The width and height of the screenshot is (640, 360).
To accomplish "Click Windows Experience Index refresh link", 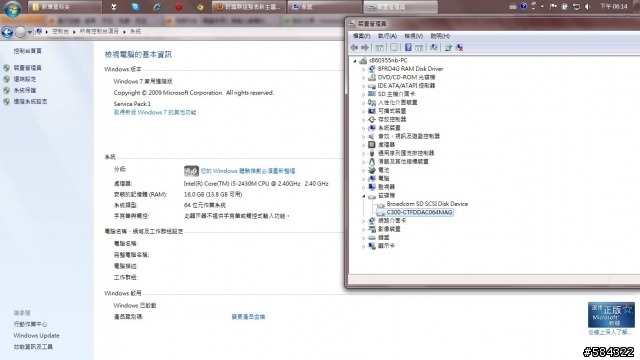I will [247, 171].
